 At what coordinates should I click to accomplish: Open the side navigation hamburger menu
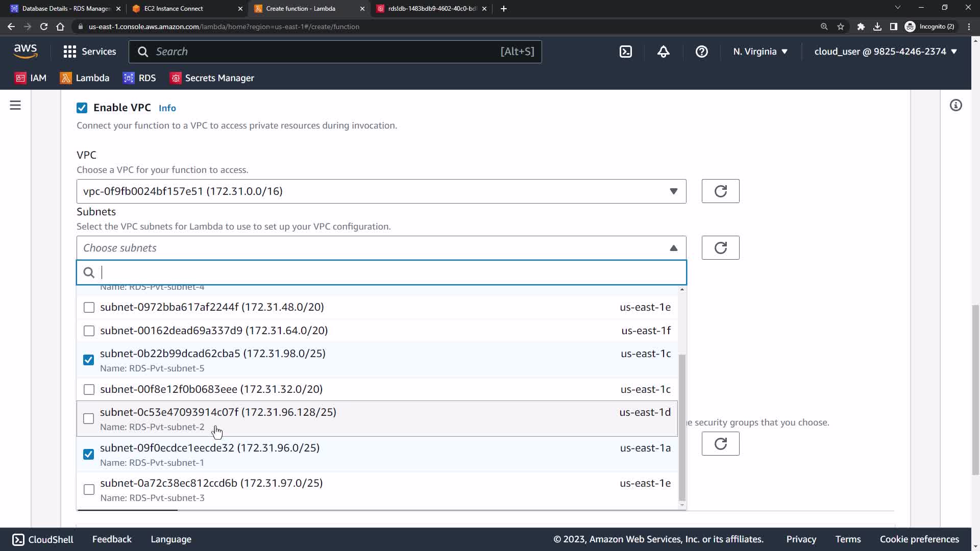click(15, 106)
